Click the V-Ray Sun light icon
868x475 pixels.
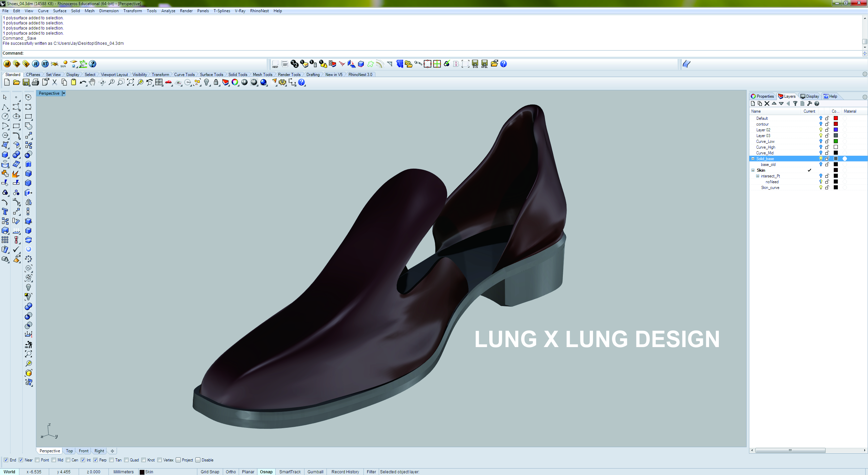(64, 64)
